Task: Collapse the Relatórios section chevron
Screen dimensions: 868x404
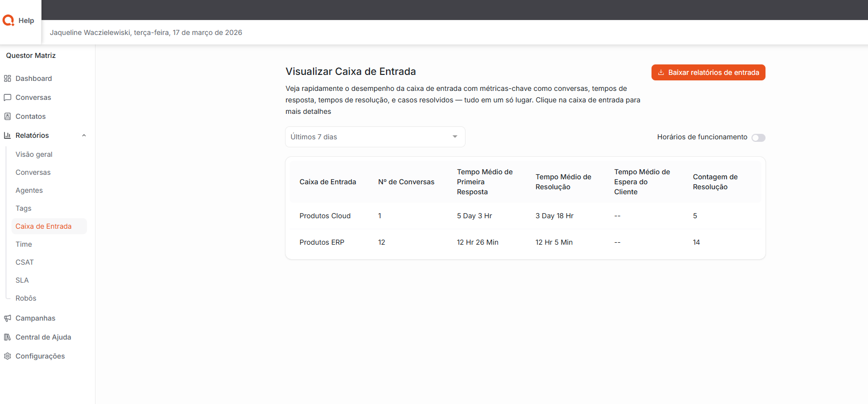Action: pos(84,135)
